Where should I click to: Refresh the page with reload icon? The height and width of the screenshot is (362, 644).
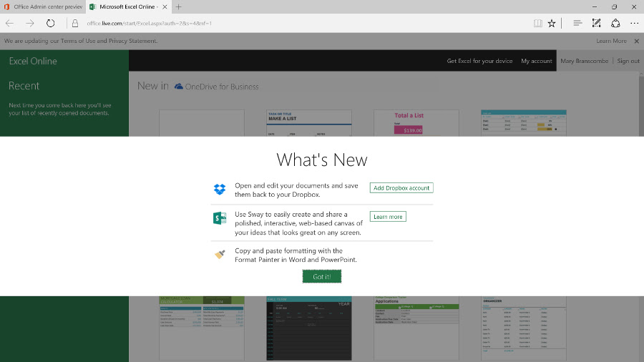click(50, 24)
